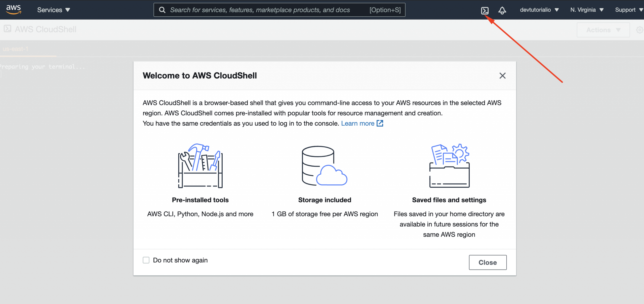Dismiss the welcome dialog with the X
The image size is (644, 304).
[502, 75]
